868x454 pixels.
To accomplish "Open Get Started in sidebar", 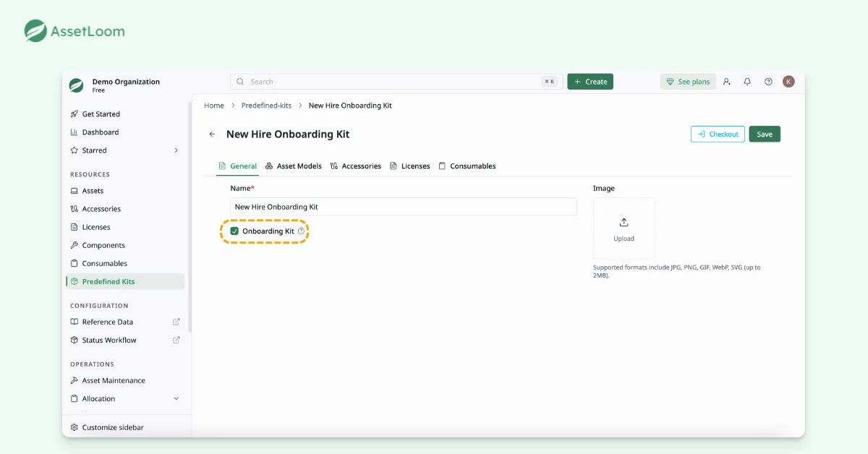I will 125,114.
